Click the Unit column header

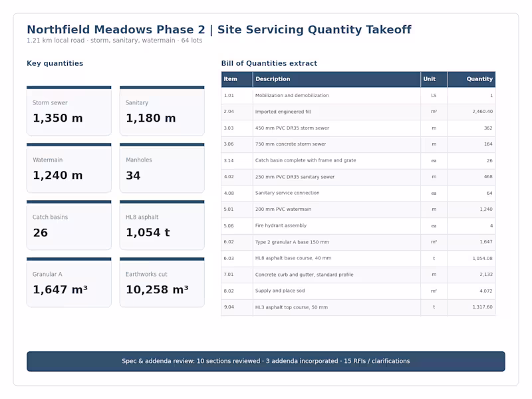pos(434,79)
